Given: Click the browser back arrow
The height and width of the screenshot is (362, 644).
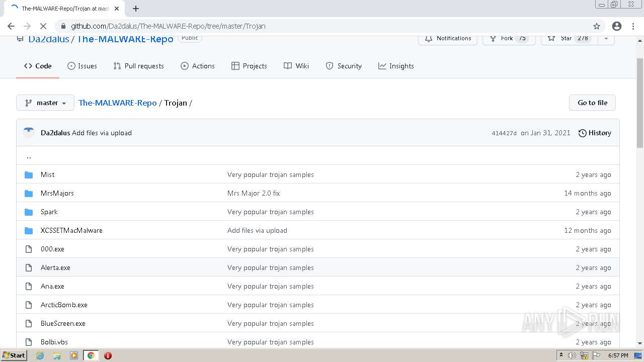Looking at the screenshot, I should pos(11,26).
